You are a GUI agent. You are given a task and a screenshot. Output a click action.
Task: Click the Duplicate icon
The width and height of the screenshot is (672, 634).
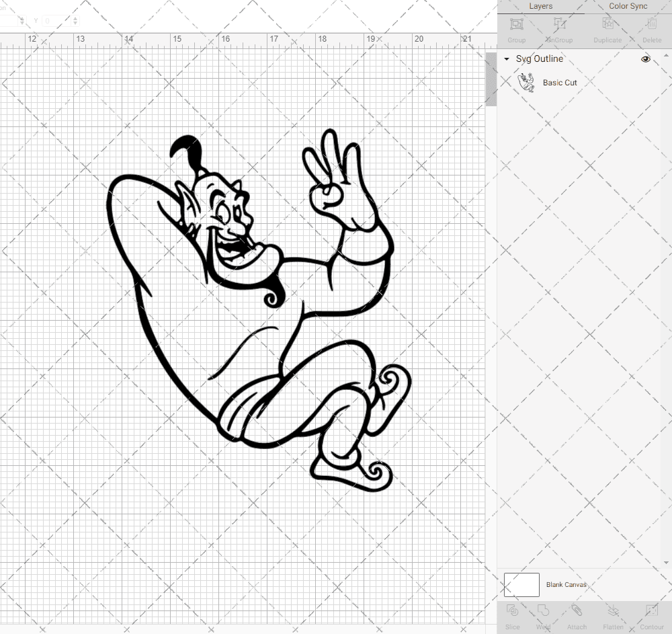point(607,28)
